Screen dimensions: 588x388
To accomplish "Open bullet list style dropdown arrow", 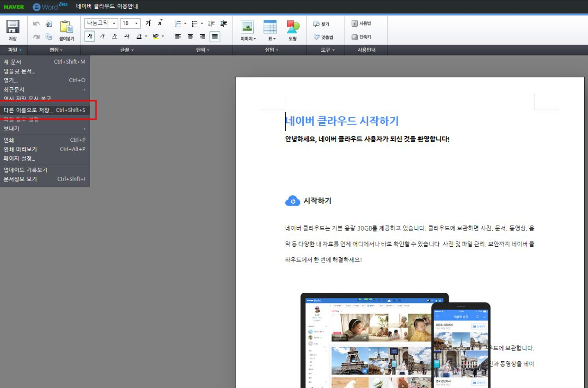I will (x=202, y=24).
